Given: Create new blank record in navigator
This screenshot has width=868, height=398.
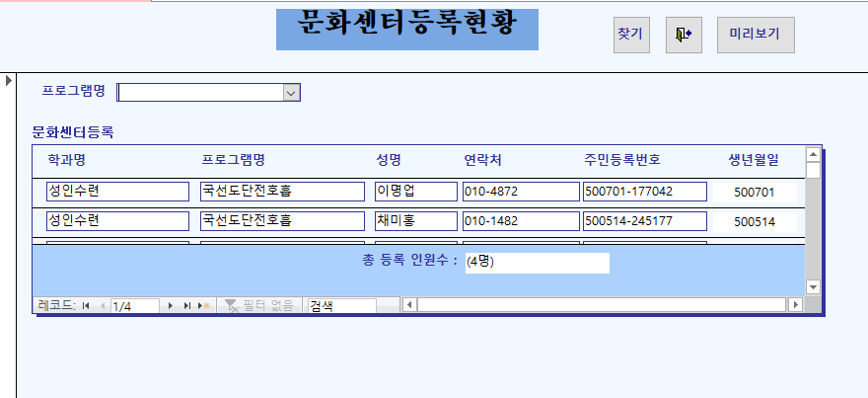Looking at the screenshot, I should point(204,306).
